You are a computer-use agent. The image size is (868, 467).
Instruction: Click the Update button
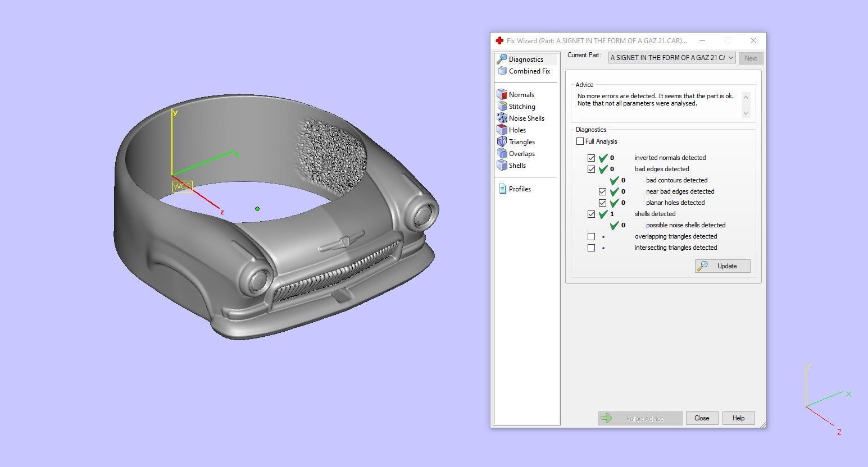click(722, 266)
